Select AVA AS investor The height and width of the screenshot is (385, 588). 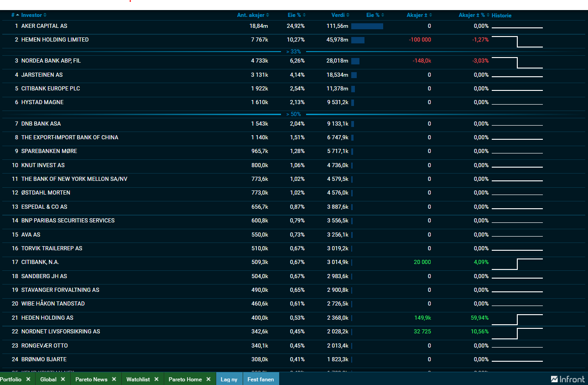point(31,234)
